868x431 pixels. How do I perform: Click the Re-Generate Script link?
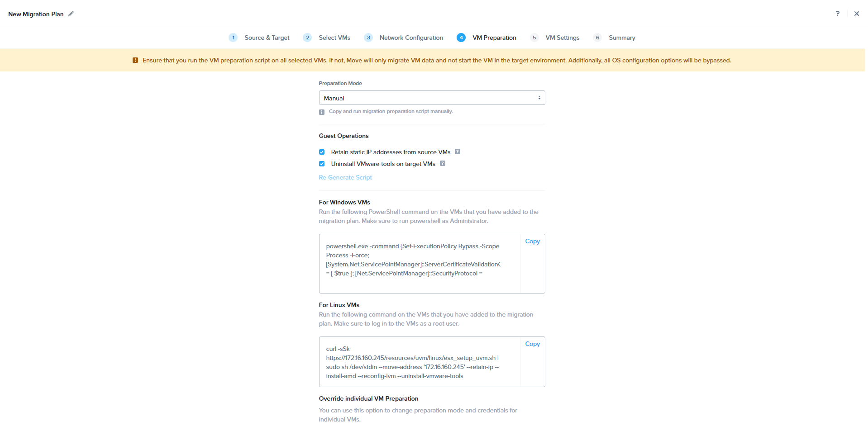coord(345,177)
